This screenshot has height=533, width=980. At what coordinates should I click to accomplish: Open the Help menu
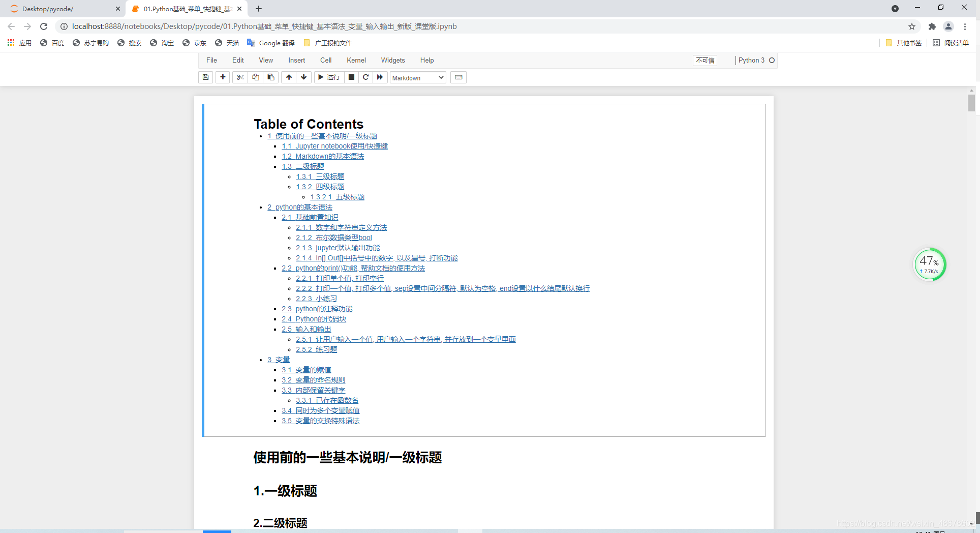coord(427,60)
